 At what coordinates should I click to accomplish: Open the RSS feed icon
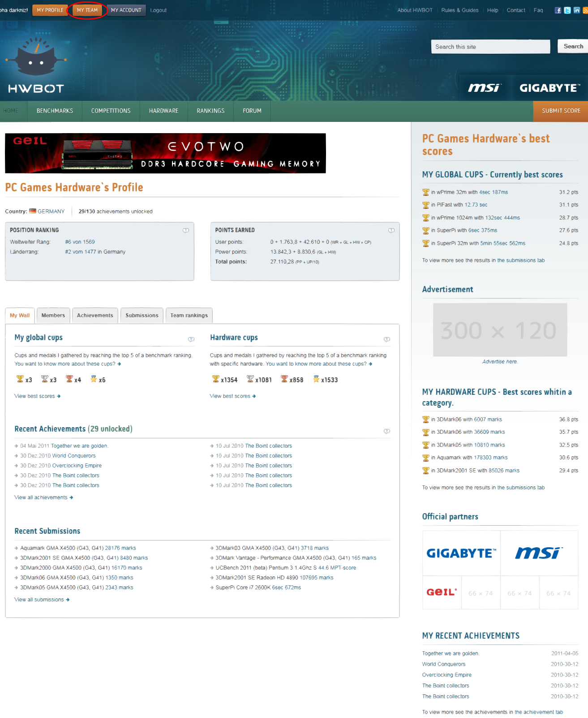tap(585, 10)
